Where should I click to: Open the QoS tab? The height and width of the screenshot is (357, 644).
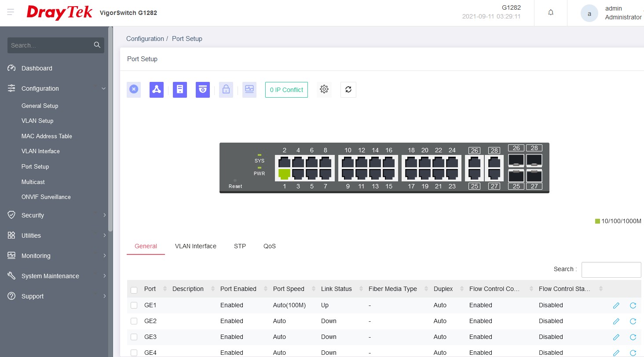pyautogui.click(x=270, y=246)
